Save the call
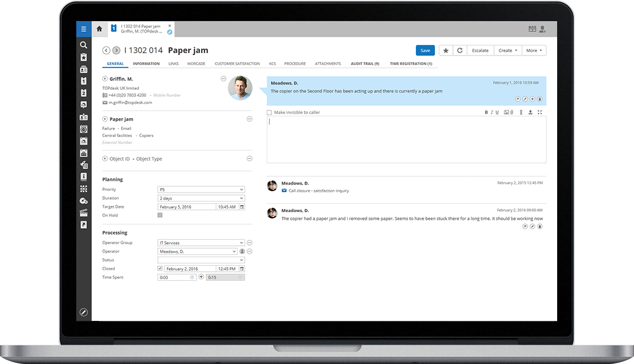Screen dimensions: 634x364 point(425,50)
